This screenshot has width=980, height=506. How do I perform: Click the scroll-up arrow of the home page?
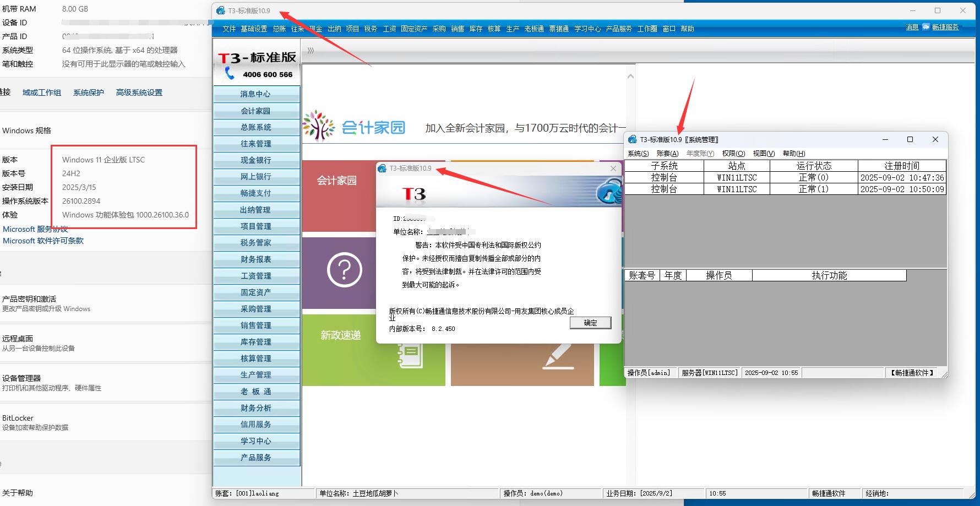[631, 76]
